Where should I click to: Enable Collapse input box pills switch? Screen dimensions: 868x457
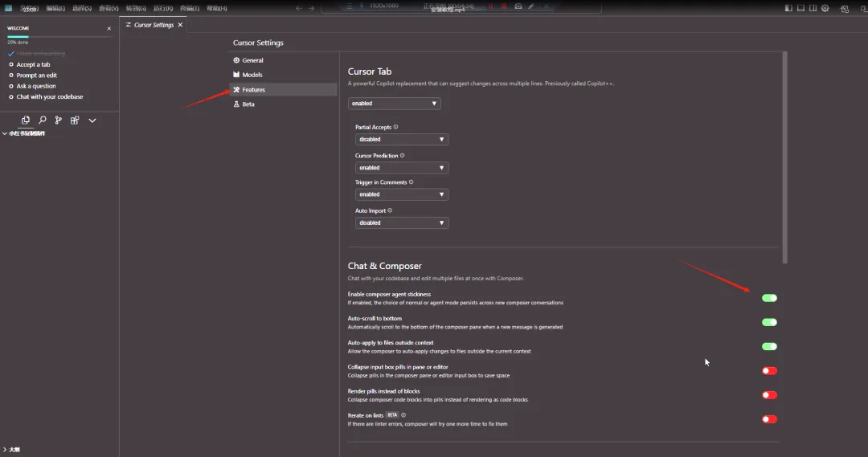[x=769, y=371]
